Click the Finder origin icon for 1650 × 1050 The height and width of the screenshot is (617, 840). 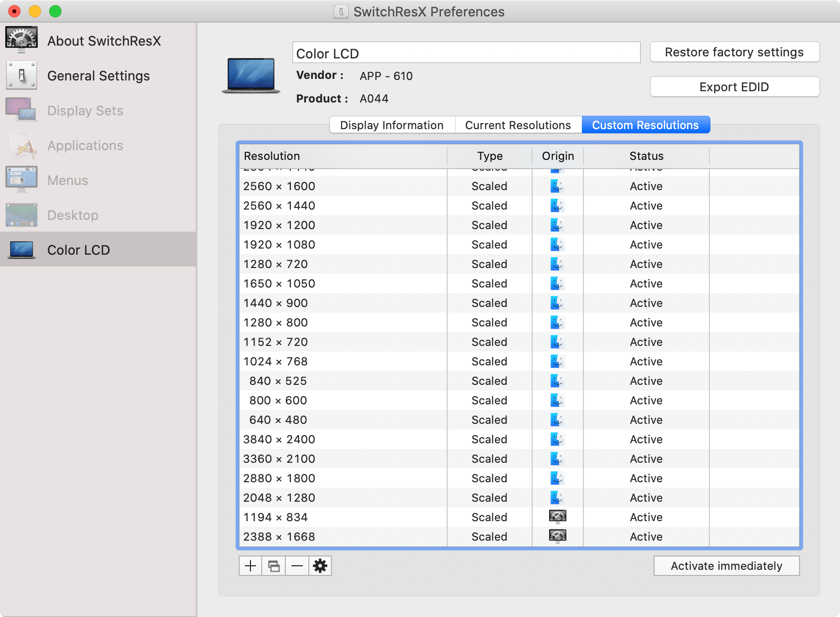tap(557, 283)
